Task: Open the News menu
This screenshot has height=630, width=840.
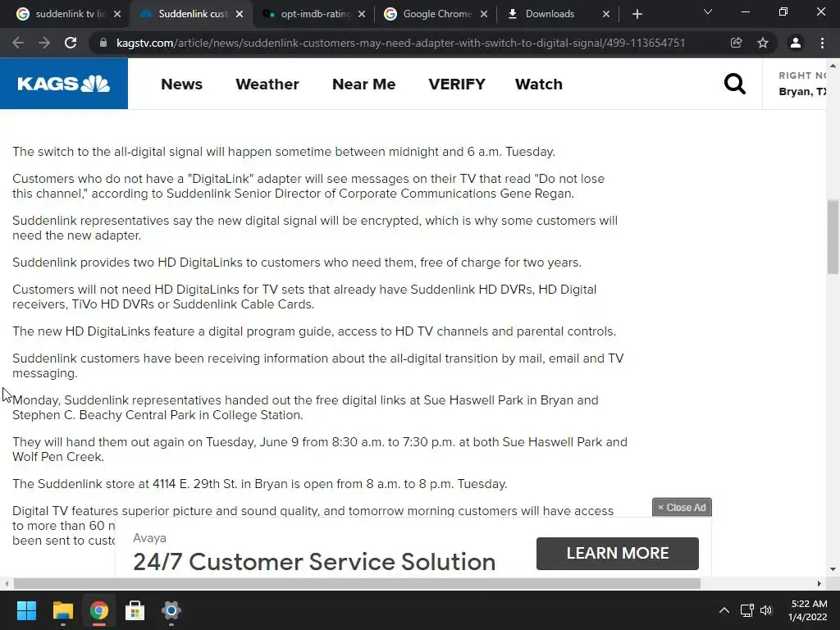Action: pyautogui.click(x=181, y=84)
